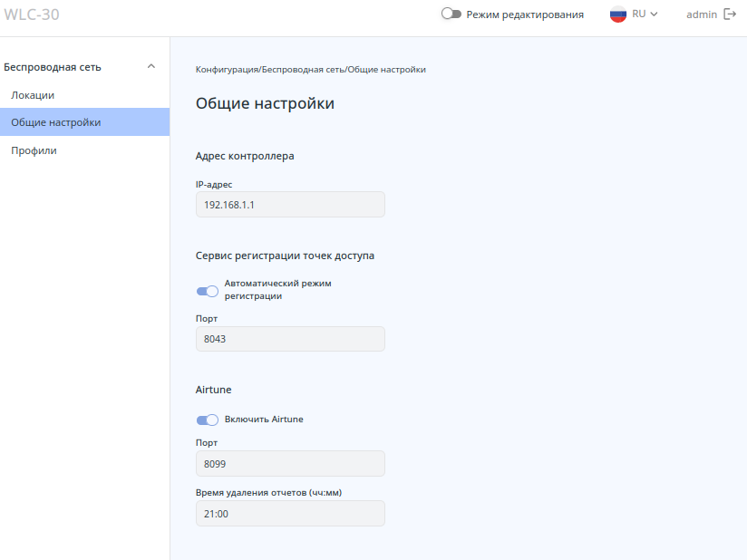Click the Беспроводная сеть breadcrumb

pyautogui.click(x=303, y=70)
